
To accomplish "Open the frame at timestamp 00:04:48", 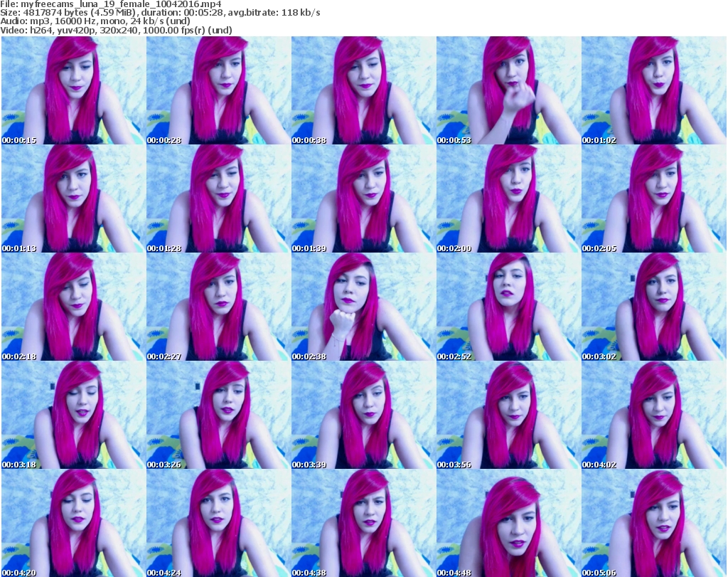I will (x=508, y=523).
